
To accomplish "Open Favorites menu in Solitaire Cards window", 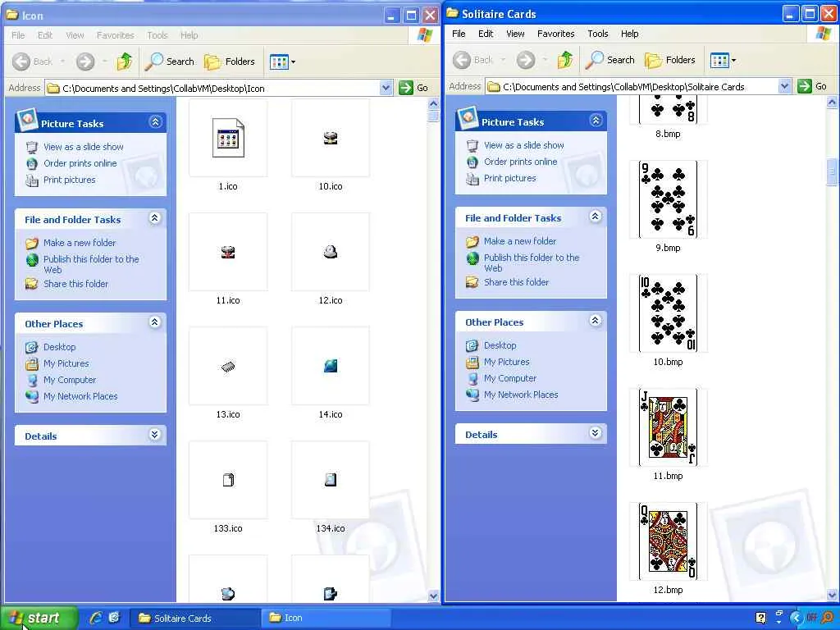I will click(555, 34).
